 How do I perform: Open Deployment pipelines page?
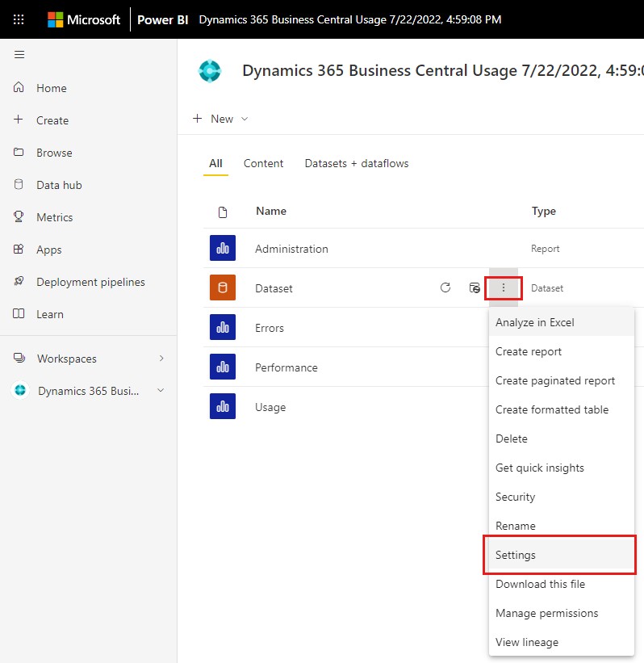tap(90, 282)
